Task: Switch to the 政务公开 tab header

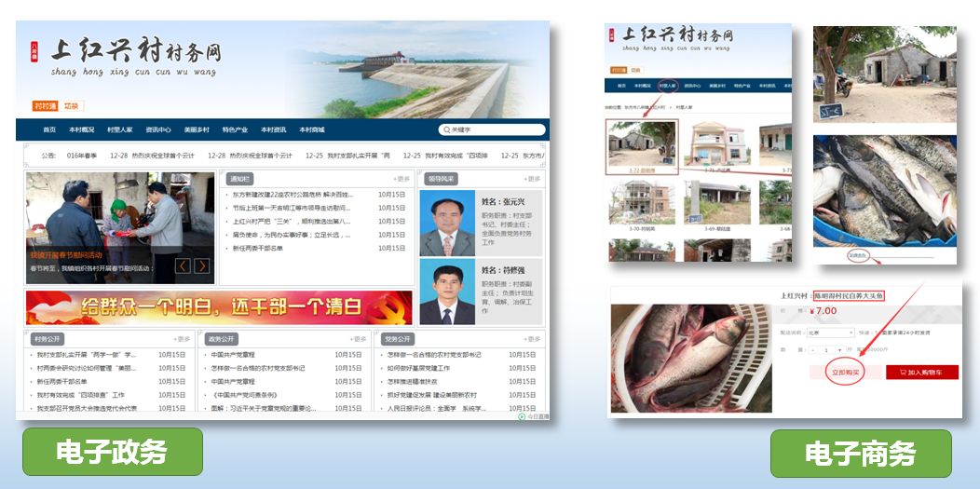Action: 222,339
